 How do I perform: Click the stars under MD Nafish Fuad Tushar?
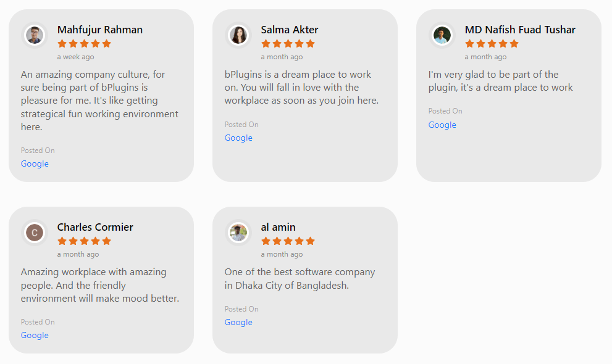(492, 44)
